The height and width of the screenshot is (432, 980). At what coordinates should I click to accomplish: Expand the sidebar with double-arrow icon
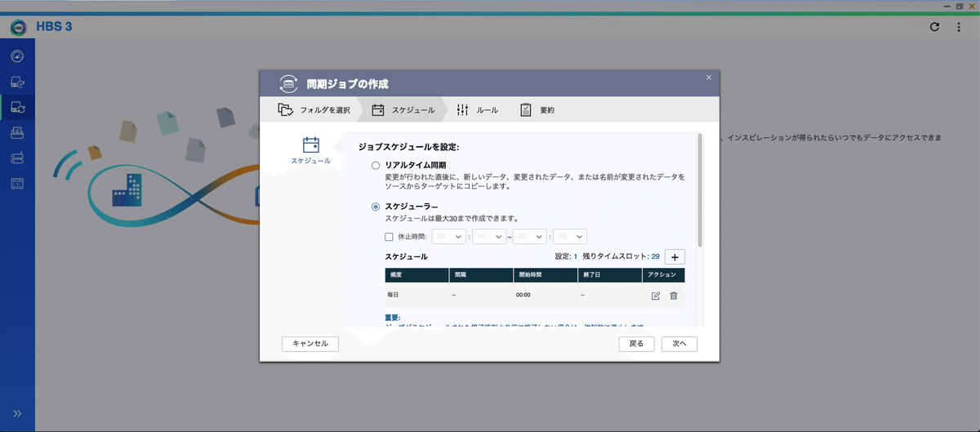[x=17, y=413]
